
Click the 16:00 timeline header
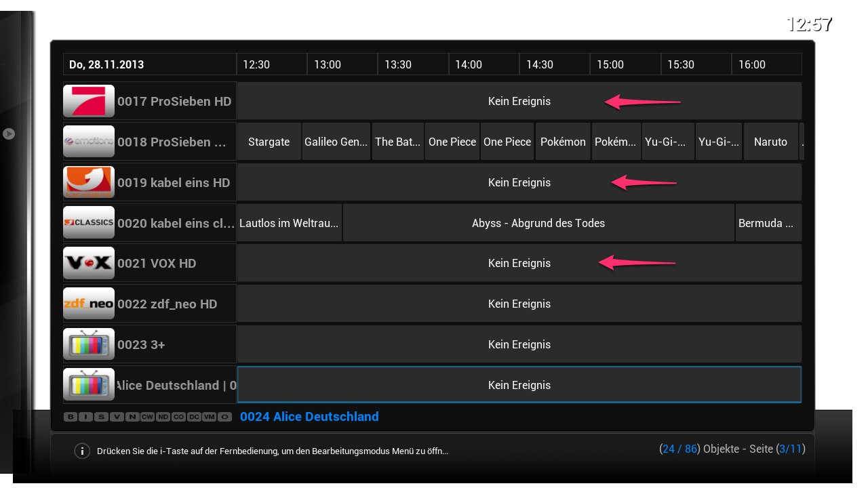pyautogui.click(x=767, y=64)
